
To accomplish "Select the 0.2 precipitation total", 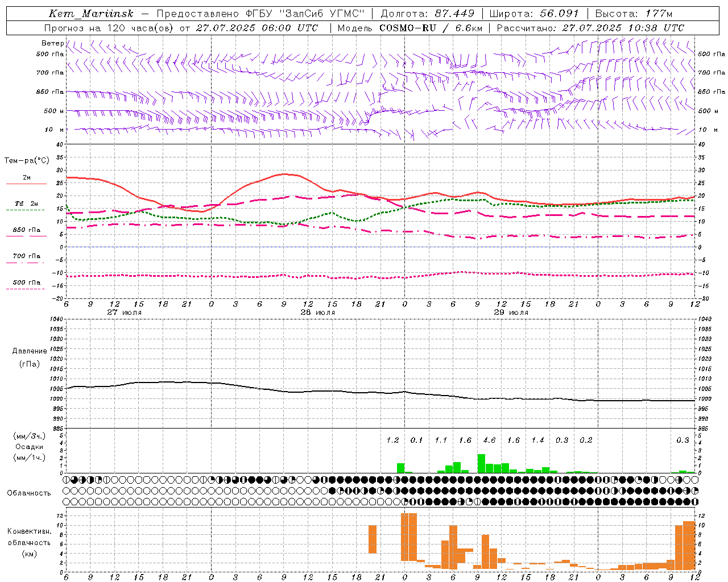I will (586, 440).
